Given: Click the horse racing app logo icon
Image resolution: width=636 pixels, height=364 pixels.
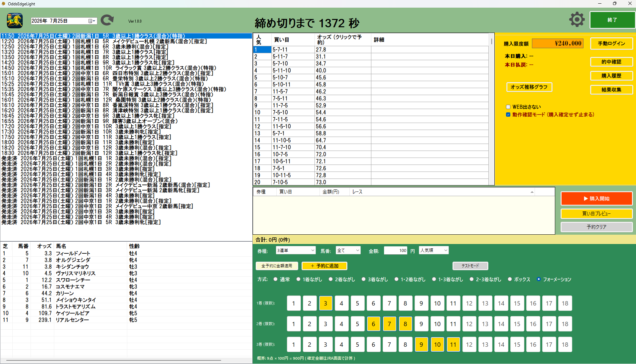Looking at the screenshot, I should (15, 21).
